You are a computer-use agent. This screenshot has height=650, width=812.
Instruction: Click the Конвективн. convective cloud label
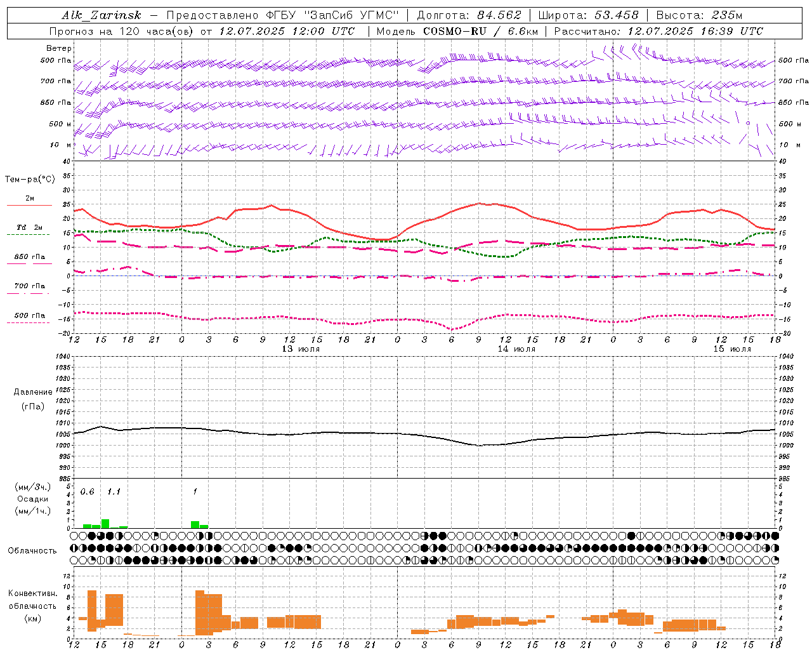tap(33, 594)
